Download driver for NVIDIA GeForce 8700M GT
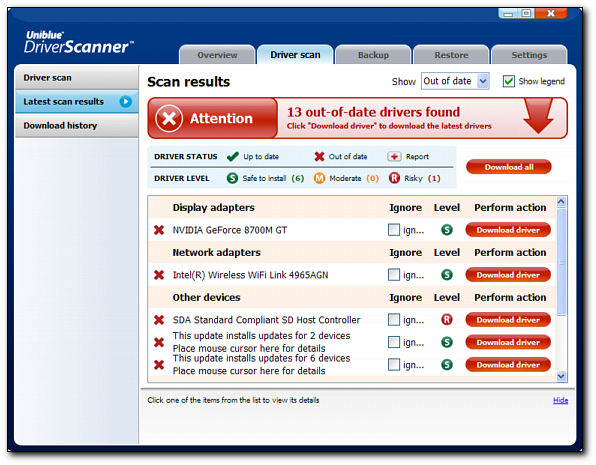 coord(508,230)
